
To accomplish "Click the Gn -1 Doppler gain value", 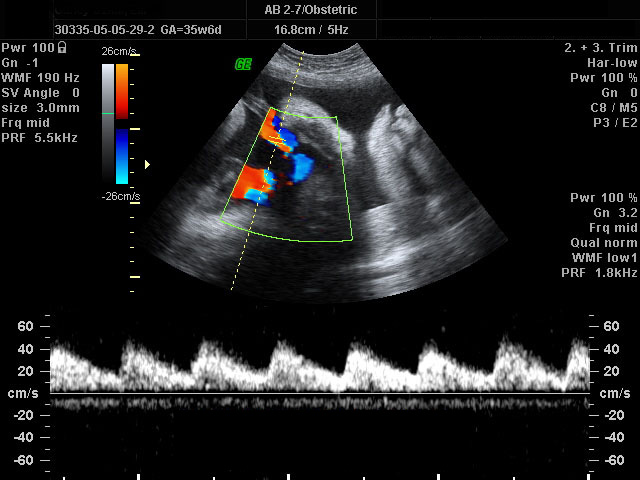I will click(20, 63).
